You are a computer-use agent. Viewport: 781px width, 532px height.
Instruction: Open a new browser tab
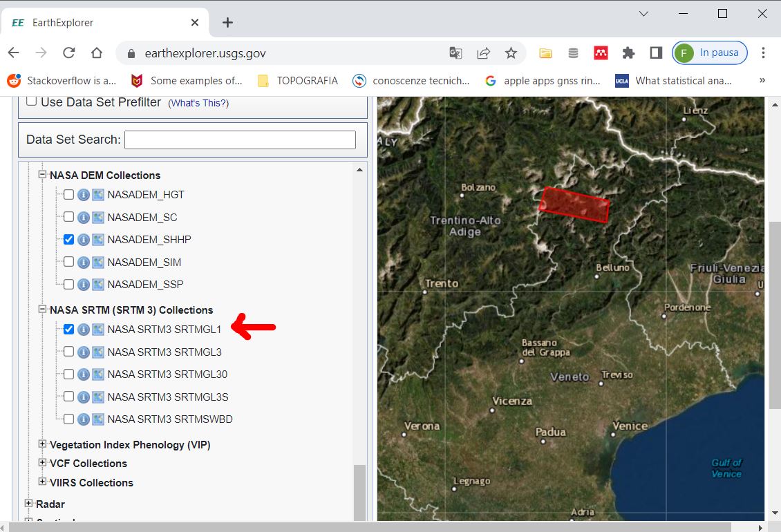coord(227,22)
